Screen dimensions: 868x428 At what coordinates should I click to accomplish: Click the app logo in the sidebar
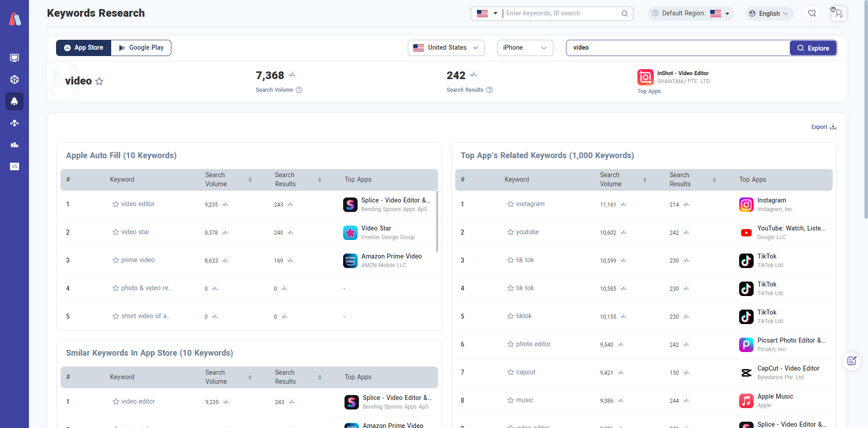point(15,19)
